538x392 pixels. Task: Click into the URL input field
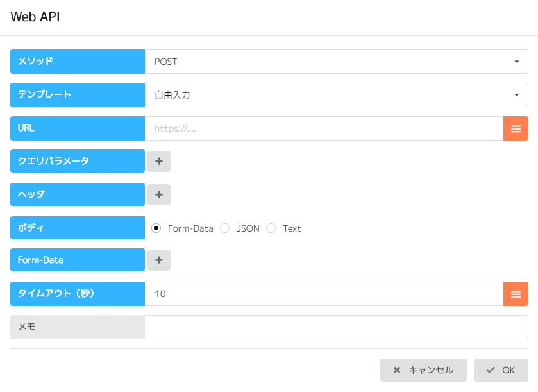[324, 128]
